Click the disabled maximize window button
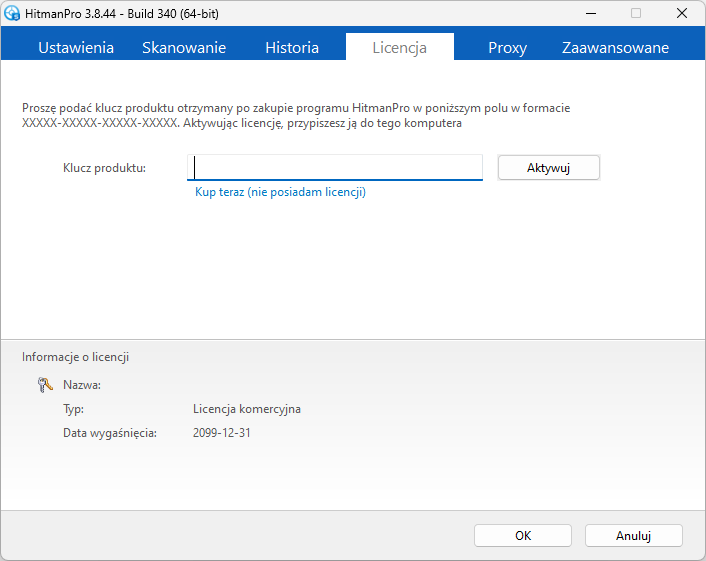 point(636,14)
